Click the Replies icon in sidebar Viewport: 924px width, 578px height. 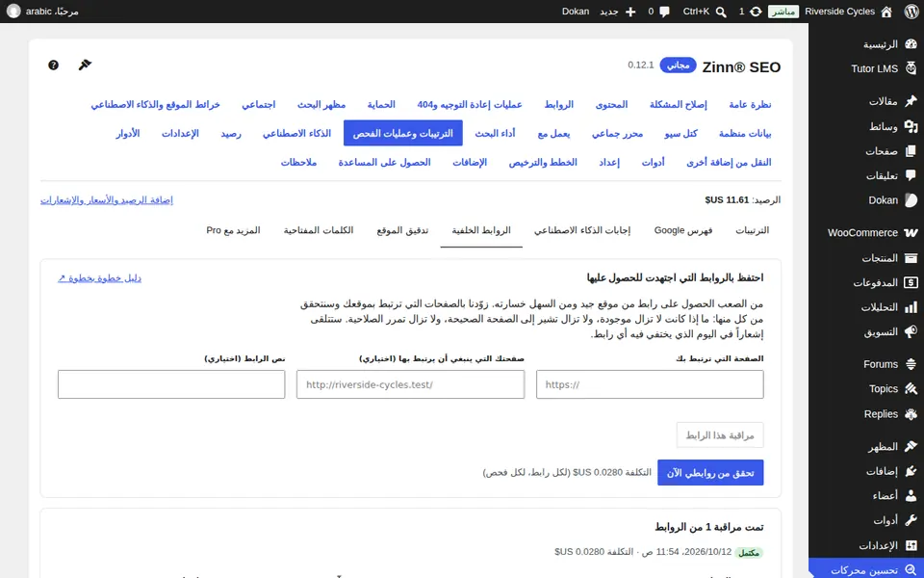pyautogui.click(x=911, y=413)
